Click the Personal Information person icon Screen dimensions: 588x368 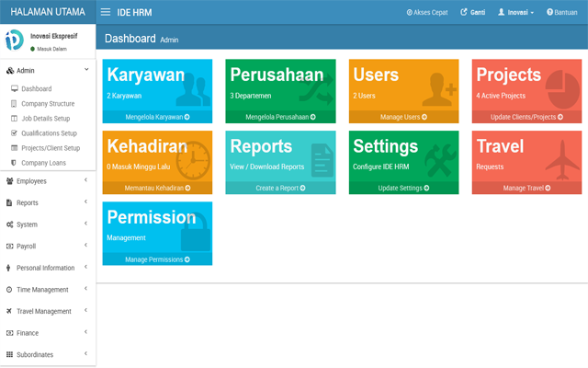pyautogui.click(x=8, y=268)
